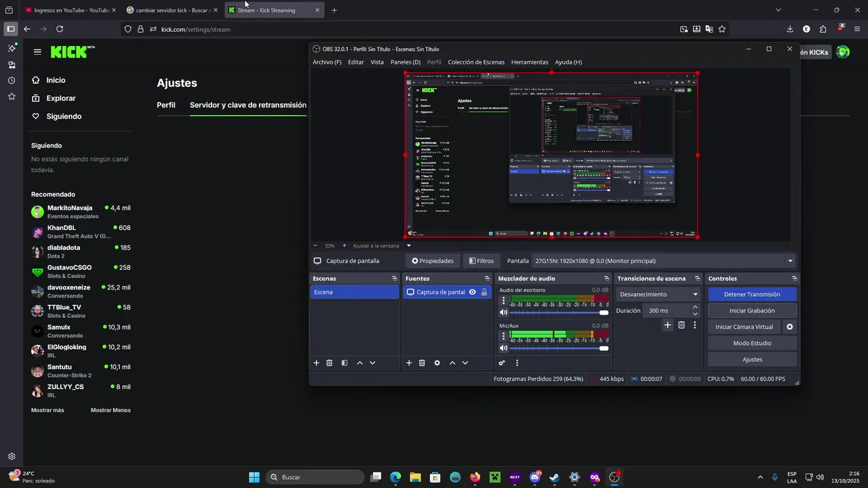Mute Audio del escritorio speaker

pyautogui.click(x=503, y=312)
